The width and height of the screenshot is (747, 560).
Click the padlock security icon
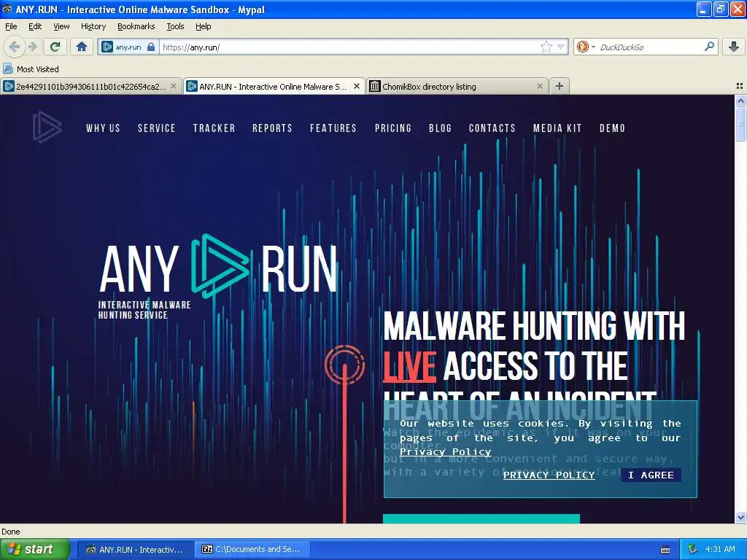(x=151, y=47)
